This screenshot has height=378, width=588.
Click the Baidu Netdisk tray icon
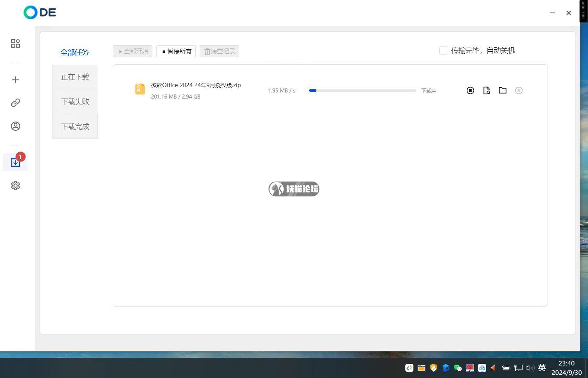tap(482, 368)
